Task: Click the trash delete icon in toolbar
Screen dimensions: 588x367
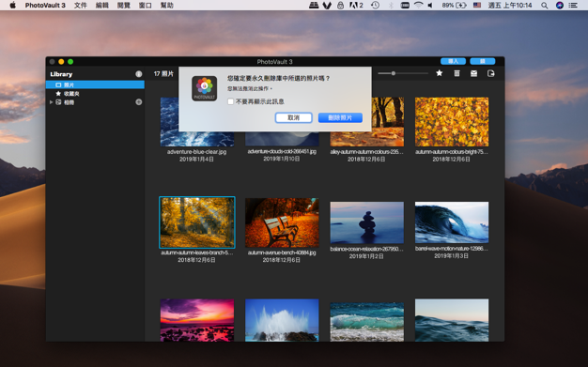Action: pos(456,73)
